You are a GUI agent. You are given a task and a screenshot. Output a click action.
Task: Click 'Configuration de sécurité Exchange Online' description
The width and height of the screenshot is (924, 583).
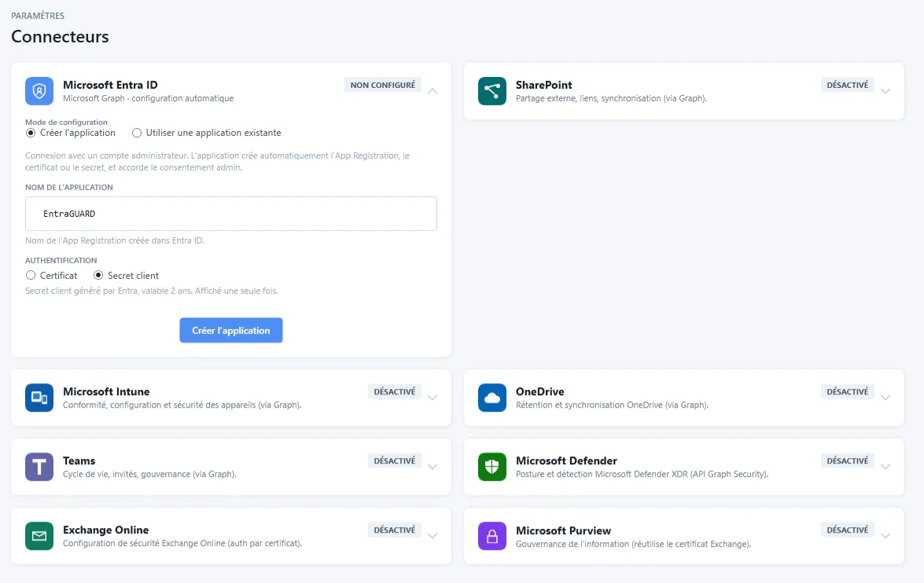182,544
